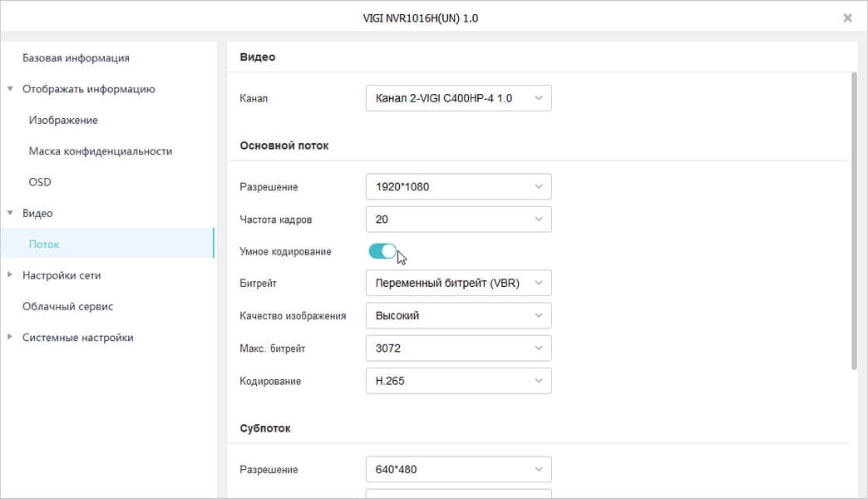
Task: Collapse the Видео section arrow
Action: pyautogui.click(x=10, y=213)
